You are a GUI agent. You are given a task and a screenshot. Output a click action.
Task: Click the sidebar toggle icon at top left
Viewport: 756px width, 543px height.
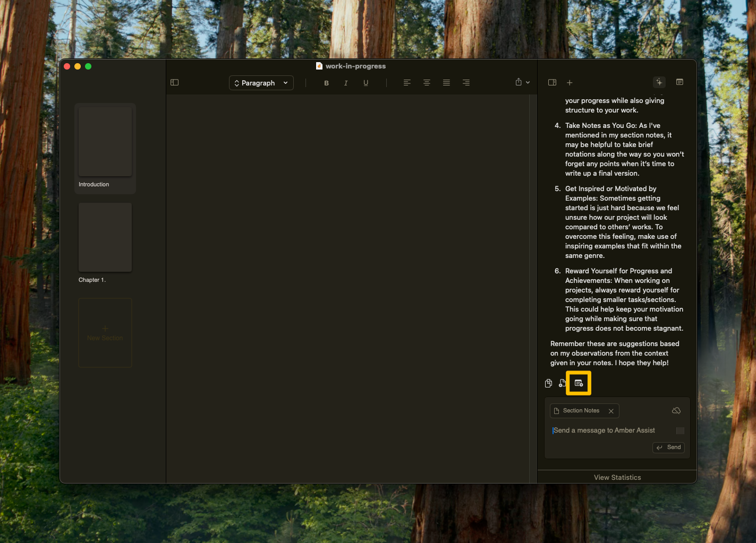174,82
